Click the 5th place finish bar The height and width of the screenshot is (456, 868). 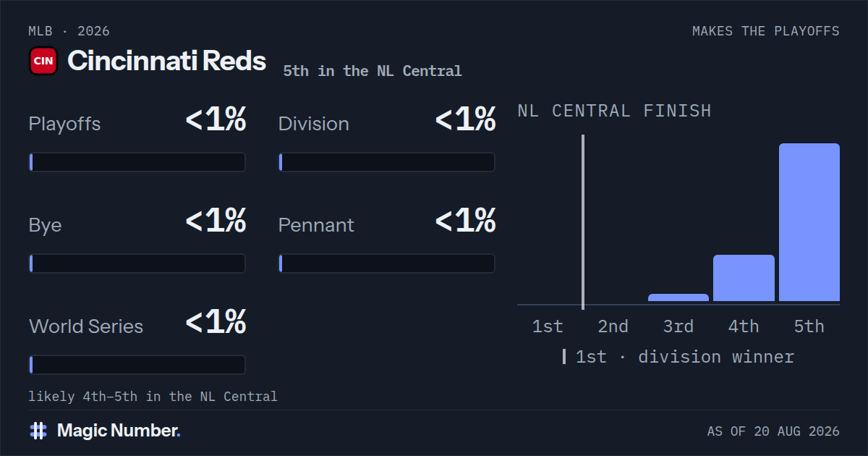[809, 222]
